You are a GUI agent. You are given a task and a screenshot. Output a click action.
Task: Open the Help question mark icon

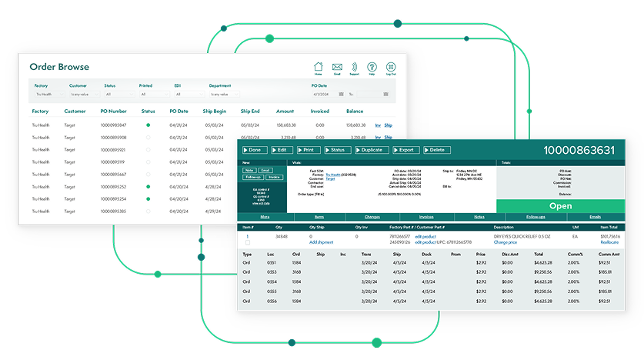[x=372, y=68]
